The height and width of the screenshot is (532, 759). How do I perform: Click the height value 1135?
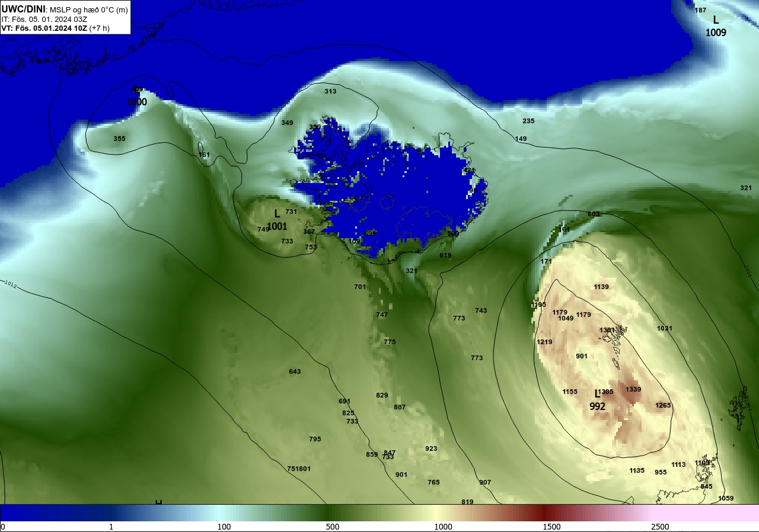click(637, 470)
